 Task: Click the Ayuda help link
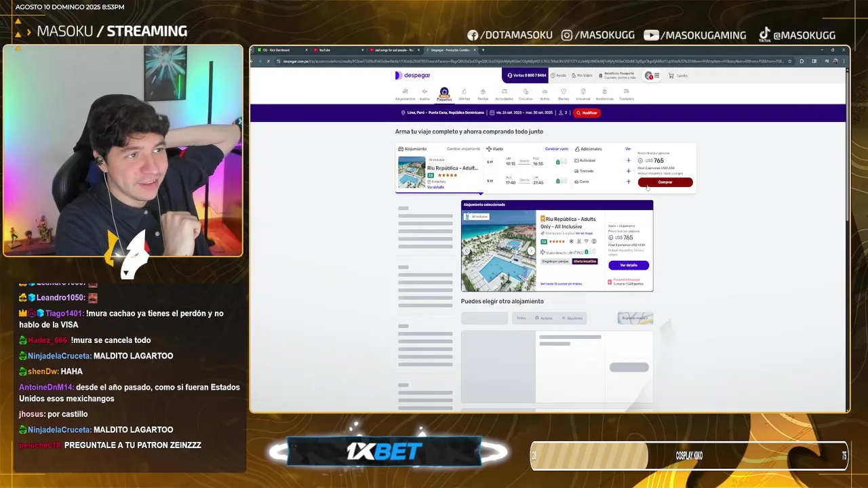click(x=558, y=76)
